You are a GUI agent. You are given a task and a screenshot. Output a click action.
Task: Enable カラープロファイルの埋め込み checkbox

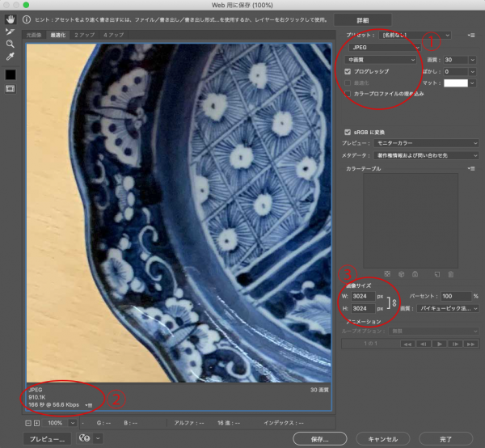pos(348,94)
